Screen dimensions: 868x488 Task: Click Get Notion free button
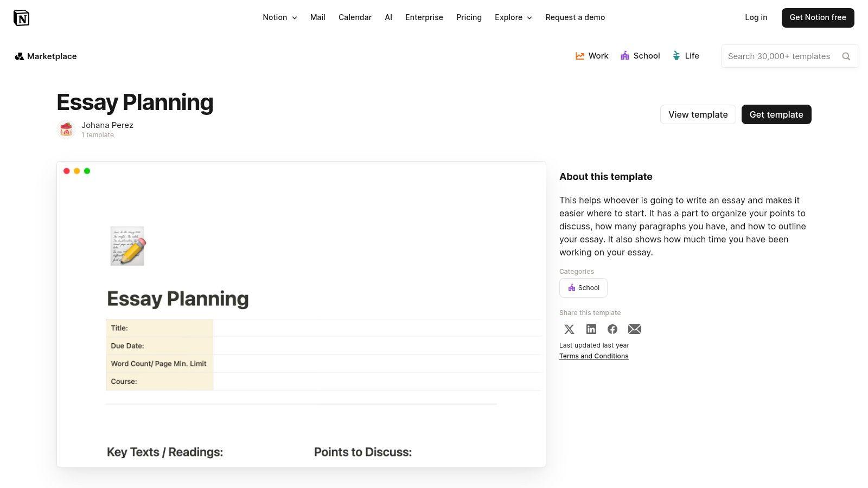click(x=818, y=18)
